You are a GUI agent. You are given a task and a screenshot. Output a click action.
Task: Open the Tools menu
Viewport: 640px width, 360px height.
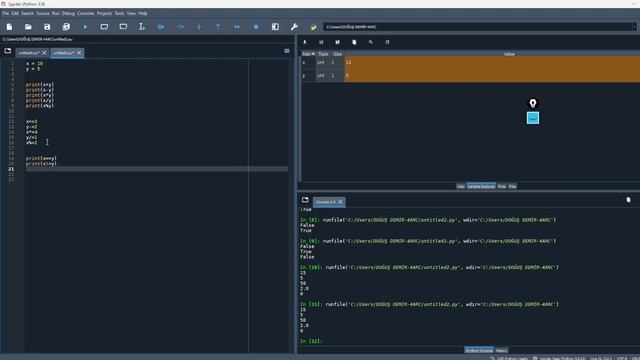tap(119, 13)
